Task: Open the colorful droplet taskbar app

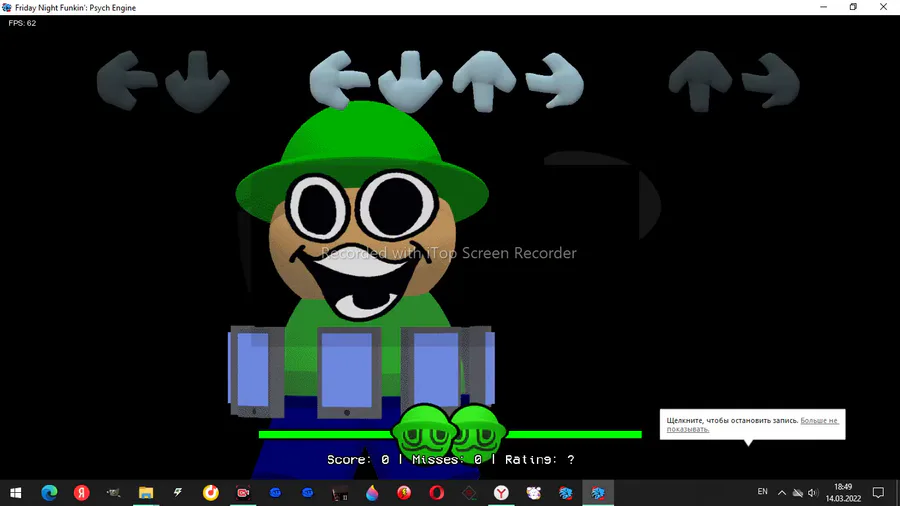Action: point(372,493)
